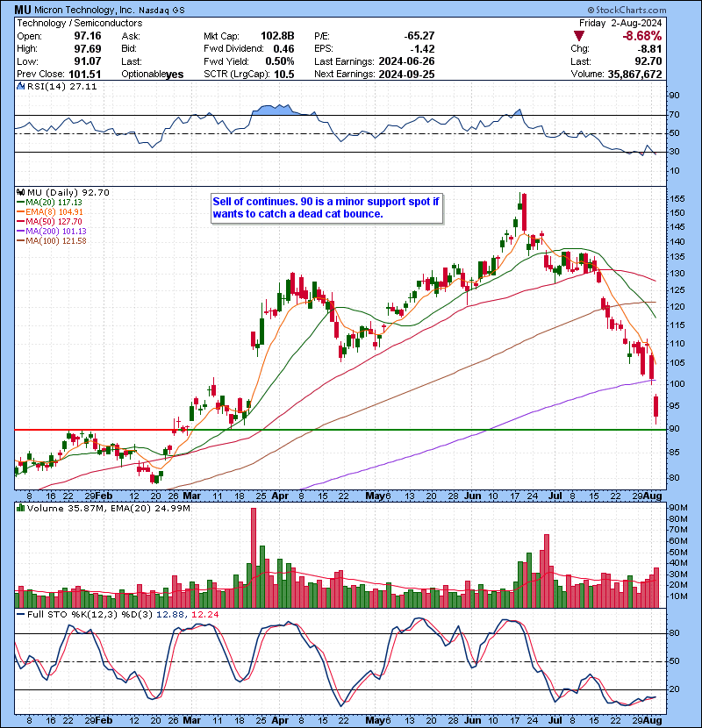Click the date Friday 2-Aug-2024

point(620,23)
